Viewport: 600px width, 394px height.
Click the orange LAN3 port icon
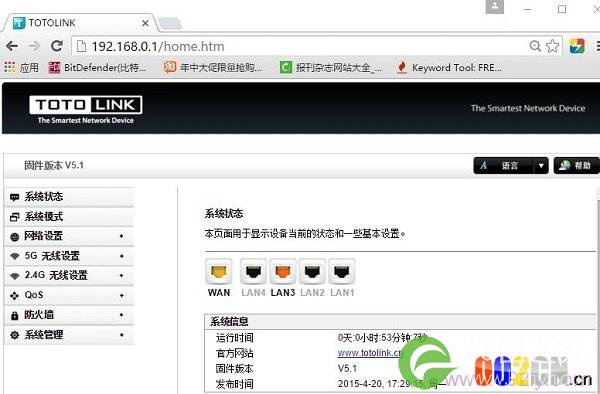click(x=283, y=272)
